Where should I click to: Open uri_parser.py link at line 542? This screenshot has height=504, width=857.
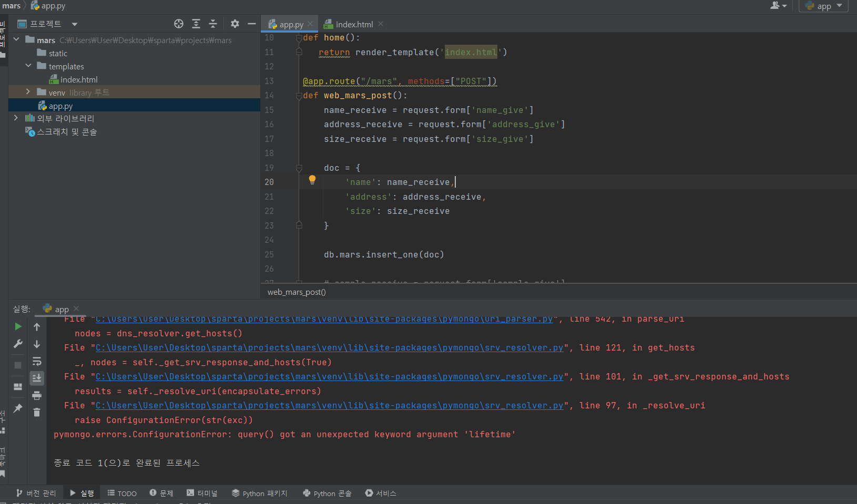point(324,319)
